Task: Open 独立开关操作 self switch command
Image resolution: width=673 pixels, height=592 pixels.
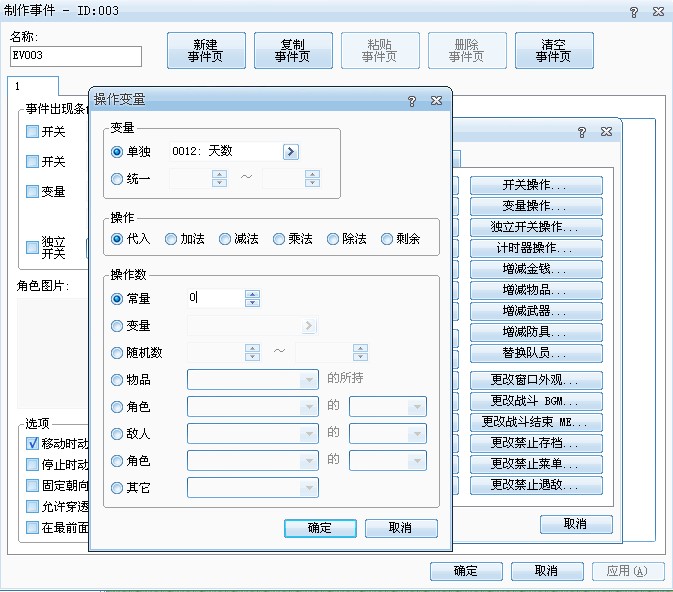Action: 536,228
